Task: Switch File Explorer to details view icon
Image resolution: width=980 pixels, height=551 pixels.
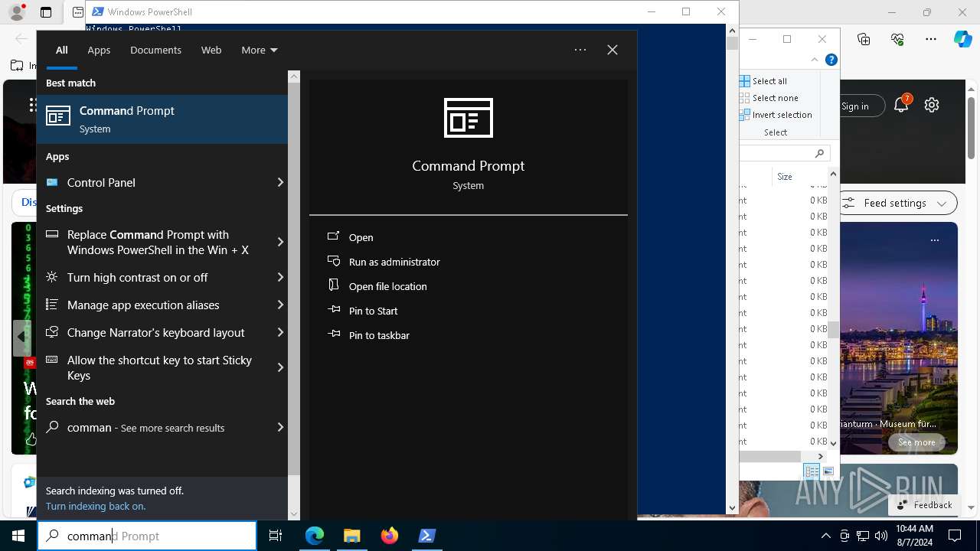Action: tap(812, 471)
